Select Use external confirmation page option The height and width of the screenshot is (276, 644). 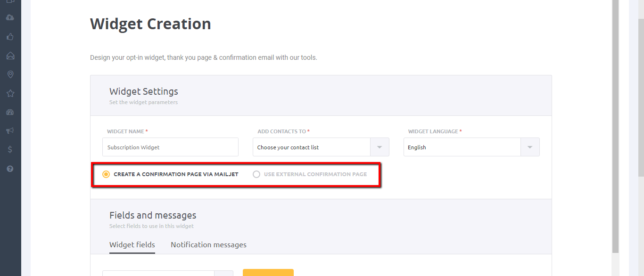(256, 174)
